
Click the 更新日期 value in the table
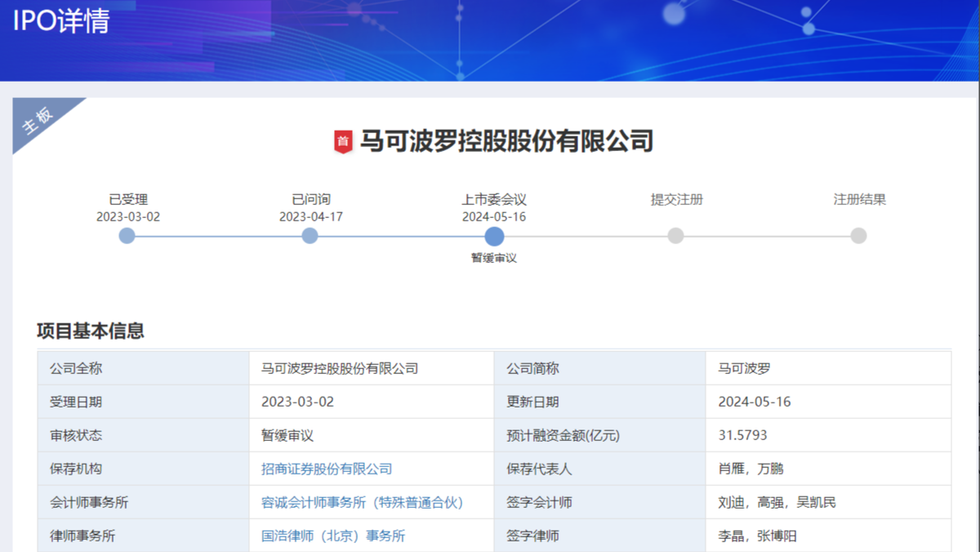[754, 402]
